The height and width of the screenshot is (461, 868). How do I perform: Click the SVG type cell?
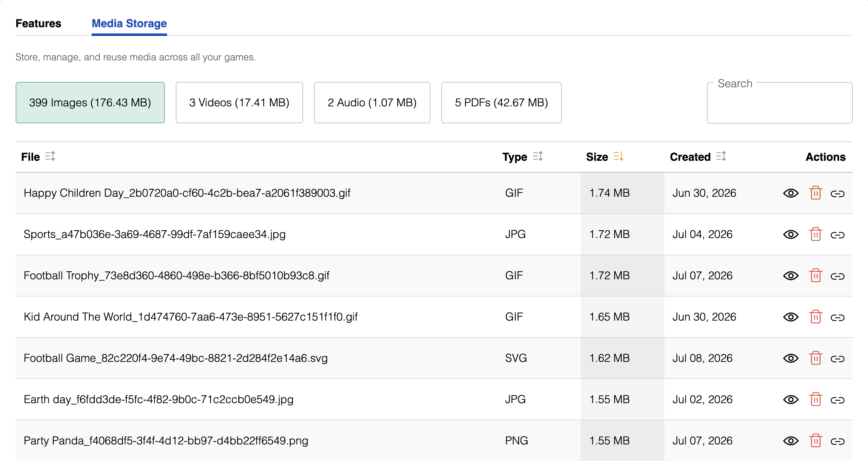click(x=516, y=358)
